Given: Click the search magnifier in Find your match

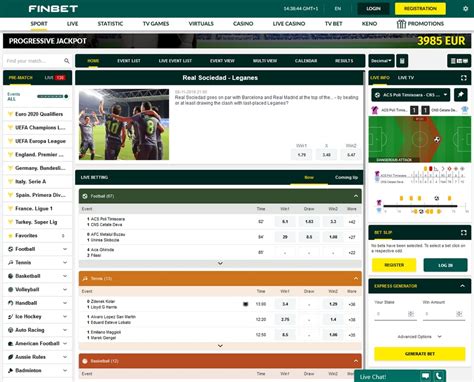Looking at the screenshot, I should 67,61.
